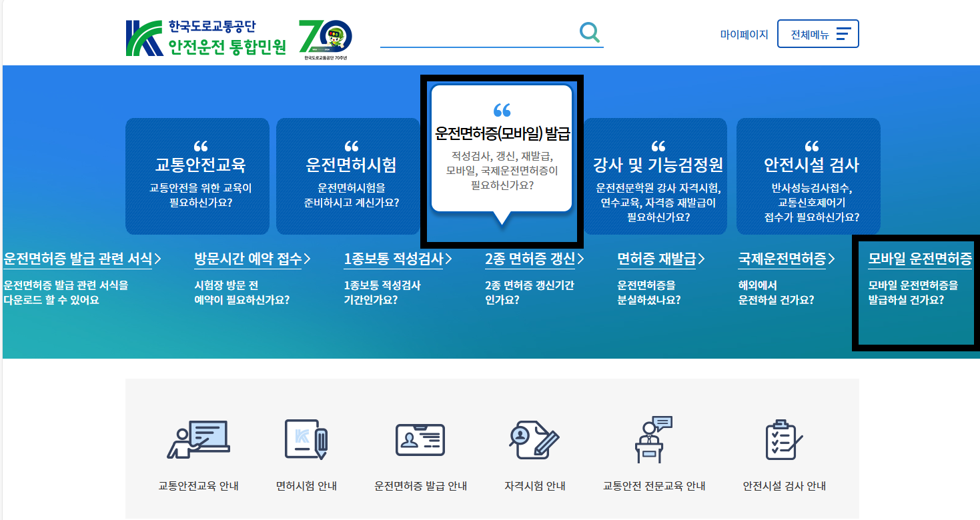The width and height of the screenshot is (980, 520).
Task: Click text 시험장 방문 전 예약이 필요하신가요?
Action: [x=242, y=293]
